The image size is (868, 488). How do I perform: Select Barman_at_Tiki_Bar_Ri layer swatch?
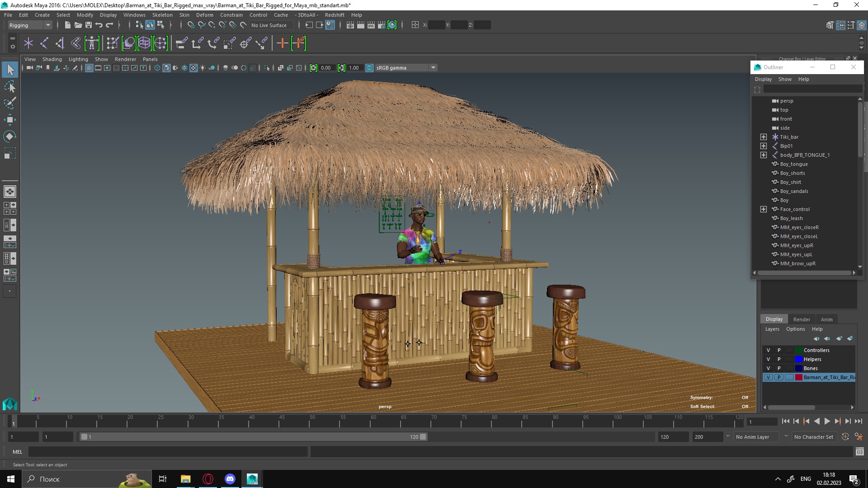point(798,376)
